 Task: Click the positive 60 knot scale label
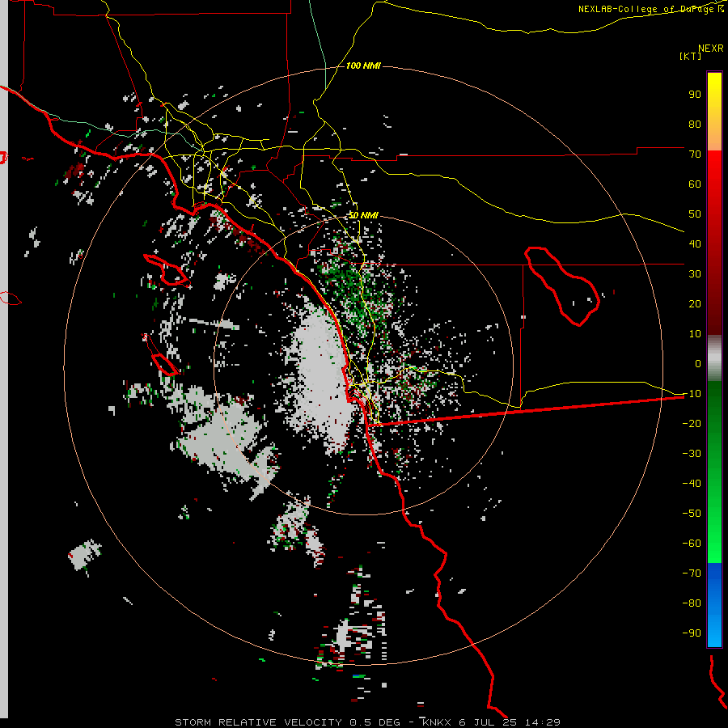[695, 184]
